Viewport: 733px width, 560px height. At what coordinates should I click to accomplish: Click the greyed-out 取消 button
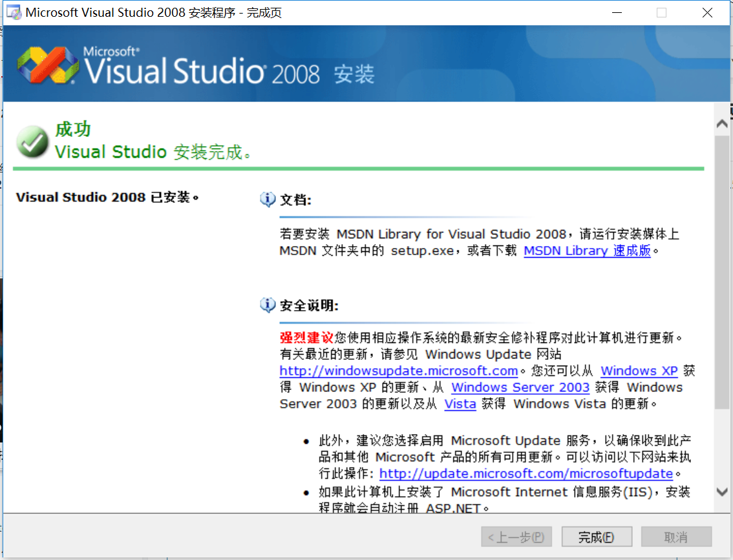tap(676, 537)
